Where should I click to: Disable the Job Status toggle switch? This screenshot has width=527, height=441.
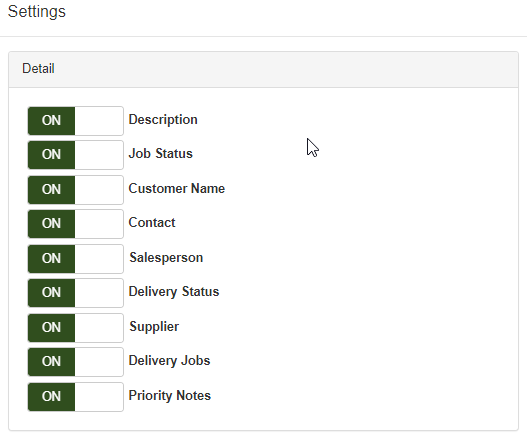[x=76, y=155]
